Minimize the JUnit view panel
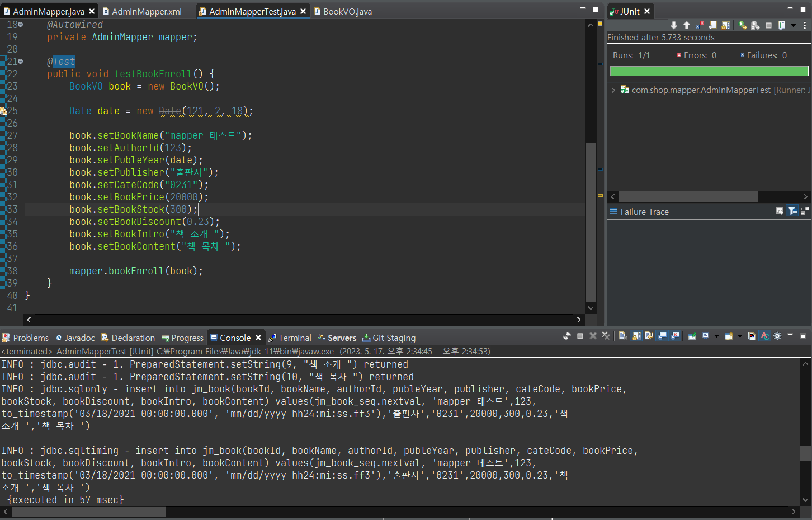This screenshot has width=812, height=520. [x=790, y=9]
